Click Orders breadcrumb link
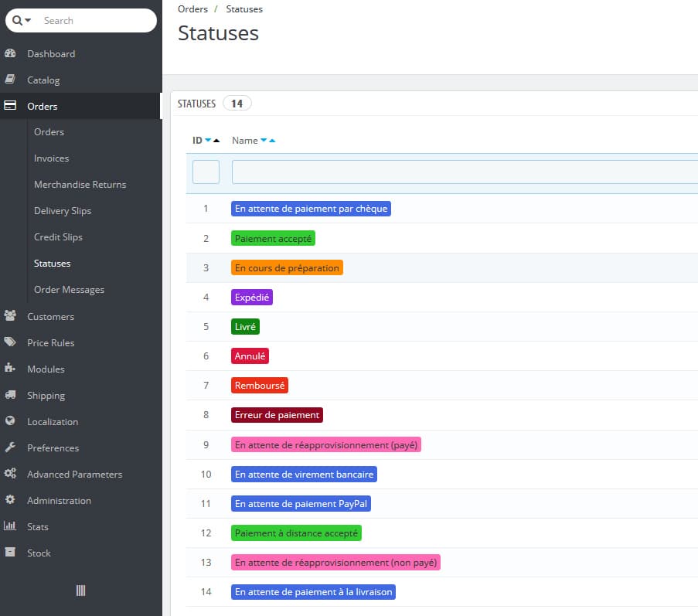The image size is (698, 616). 192,9
